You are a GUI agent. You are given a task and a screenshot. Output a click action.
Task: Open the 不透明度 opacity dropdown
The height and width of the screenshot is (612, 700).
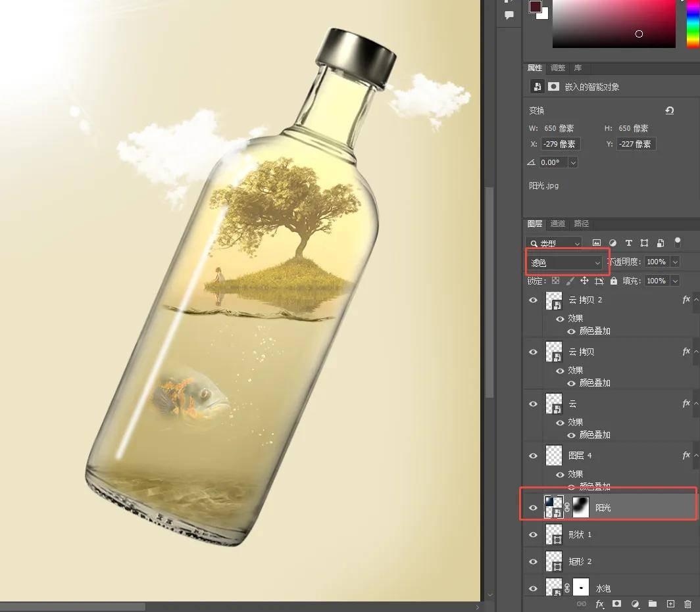(675, 262)
